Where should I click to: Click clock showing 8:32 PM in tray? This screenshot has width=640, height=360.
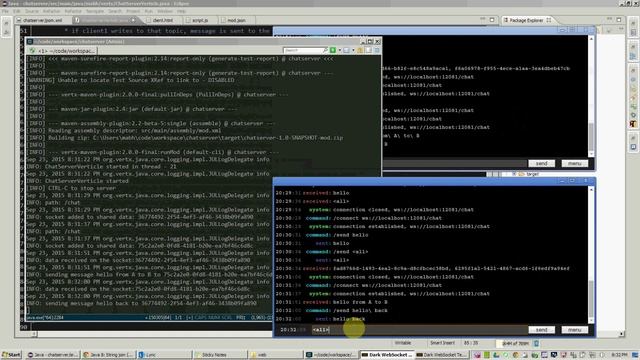click(x=620, y=355)
